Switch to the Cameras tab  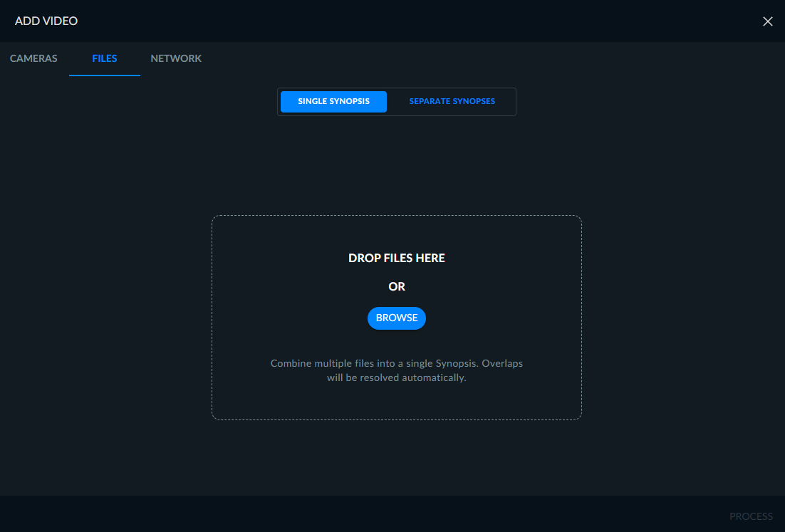33,58
